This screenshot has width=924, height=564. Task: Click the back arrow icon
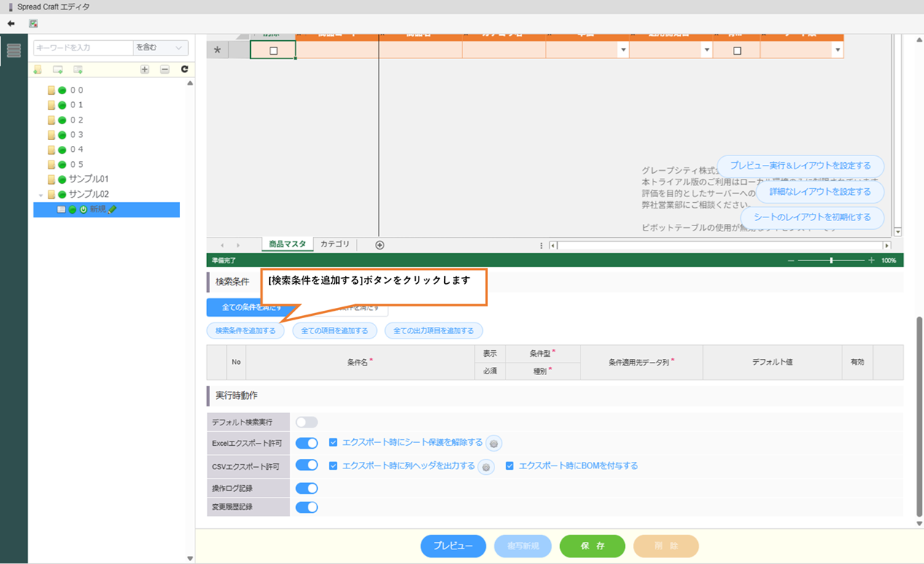(11, 23)
